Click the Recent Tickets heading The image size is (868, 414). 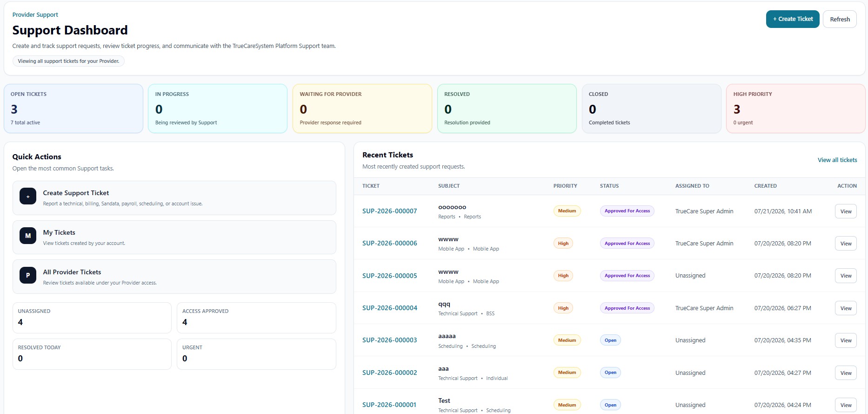click(387, 155)
